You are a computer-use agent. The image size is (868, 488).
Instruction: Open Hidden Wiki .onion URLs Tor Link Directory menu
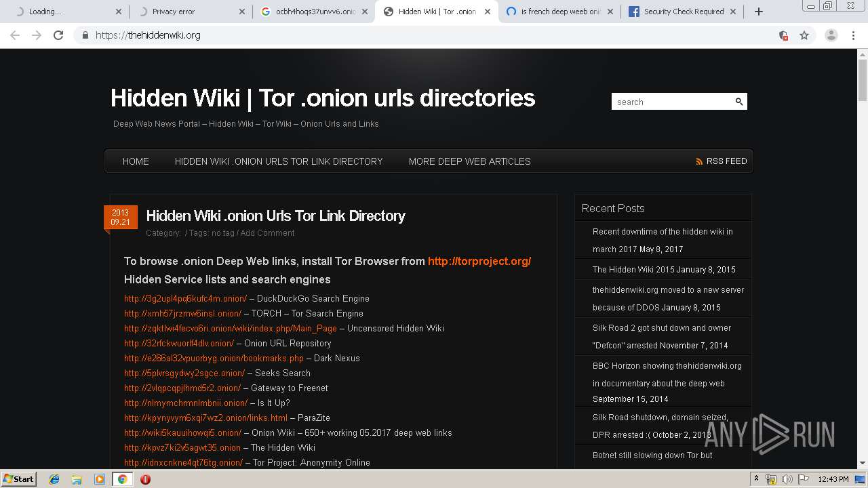point(279,161)
